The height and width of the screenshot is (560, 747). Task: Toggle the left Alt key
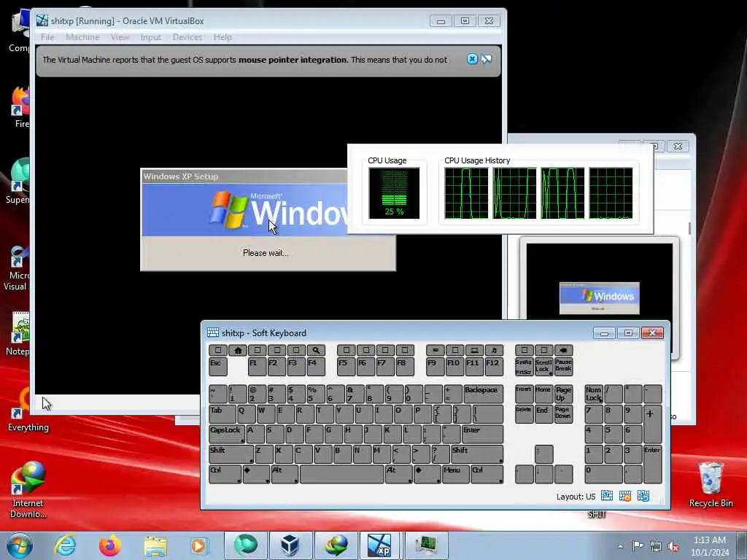[285, 474]
